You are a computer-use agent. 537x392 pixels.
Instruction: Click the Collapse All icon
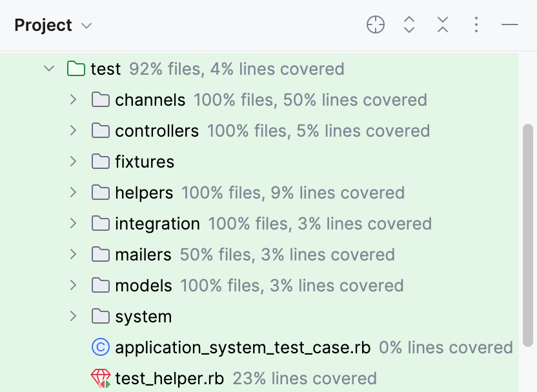pos(442,24)
